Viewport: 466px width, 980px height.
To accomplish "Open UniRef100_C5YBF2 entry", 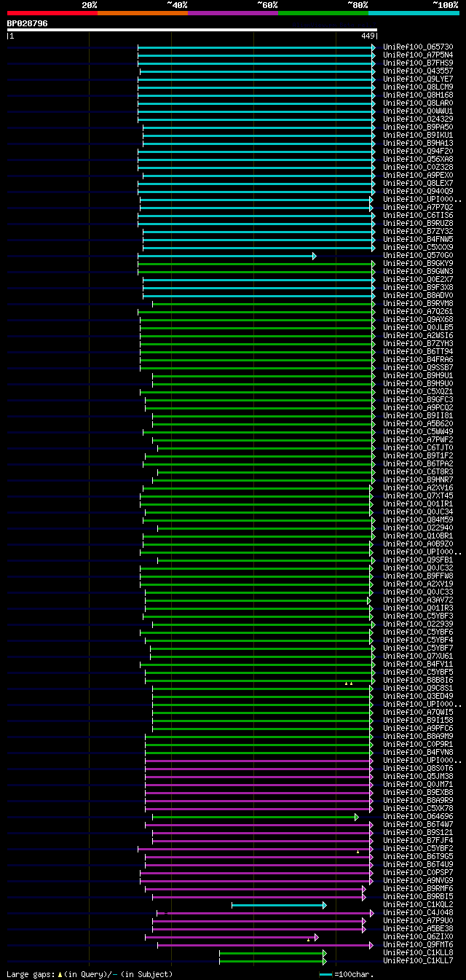I will point(419,848).
